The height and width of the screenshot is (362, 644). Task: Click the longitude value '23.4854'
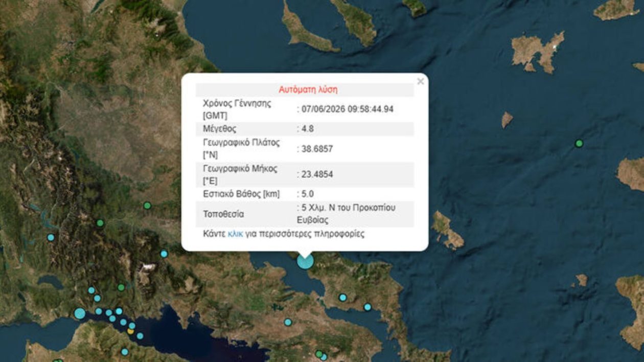tap(316, 174)
